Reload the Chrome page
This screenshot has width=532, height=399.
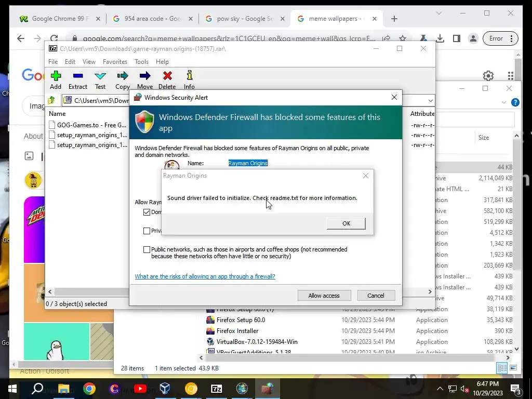tap(54, 38)
